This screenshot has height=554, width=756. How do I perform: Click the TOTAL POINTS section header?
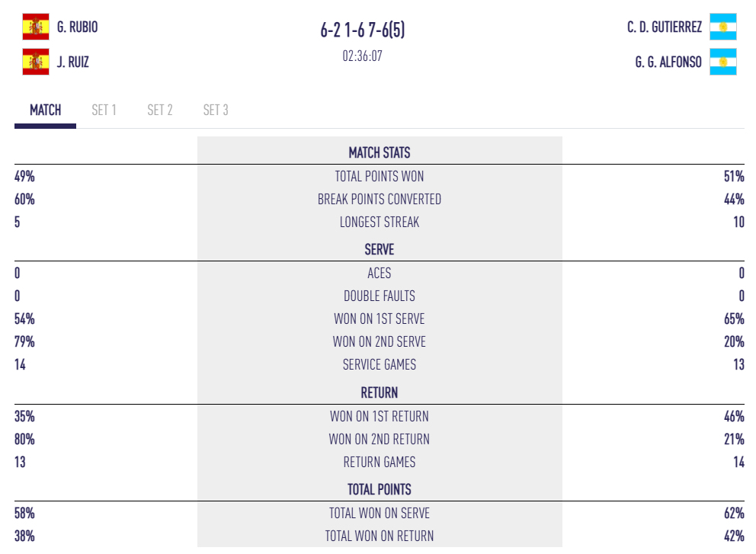pos(380,489)
